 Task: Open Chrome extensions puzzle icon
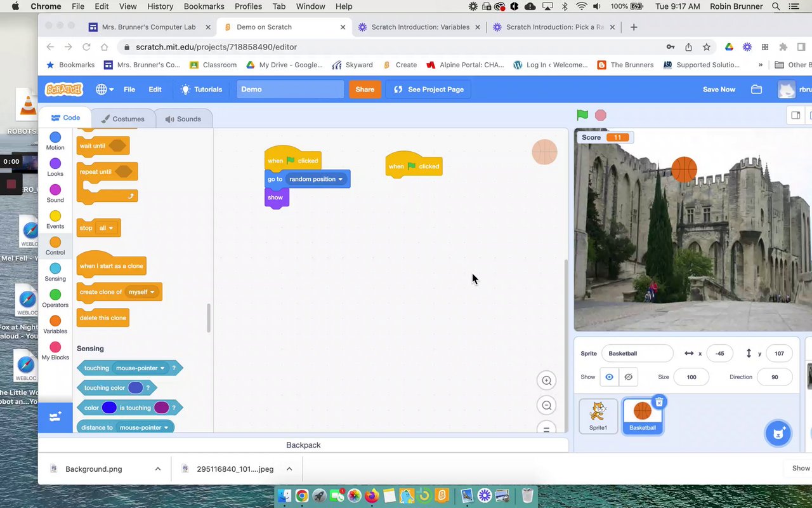(783, 47)
